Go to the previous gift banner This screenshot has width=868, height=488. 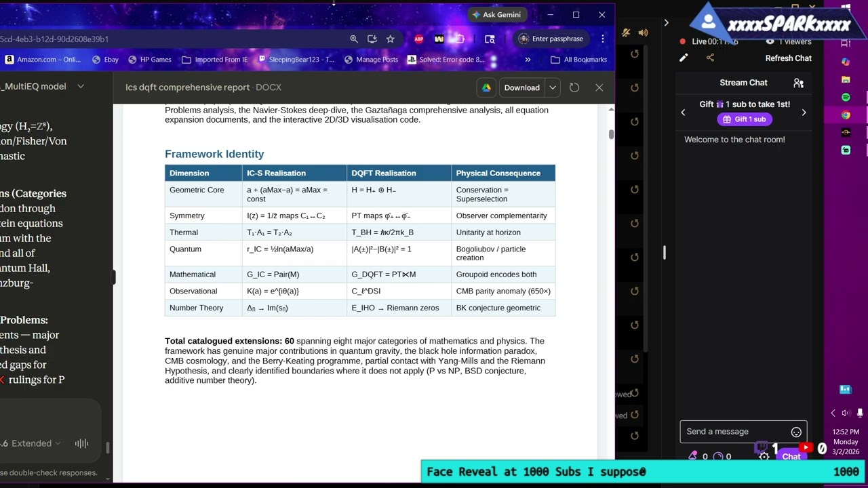683,113
